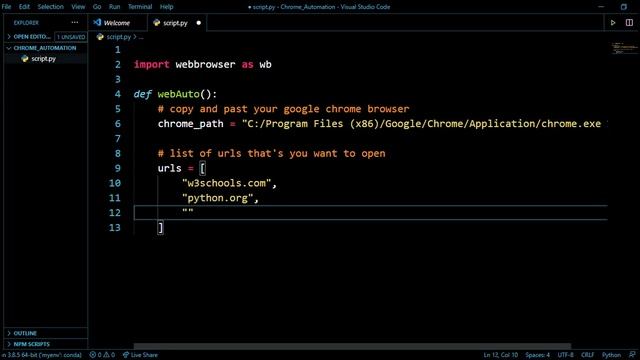Expand the Open Editors section
This screenshot has width=640, height=360.
pos(45,37)
